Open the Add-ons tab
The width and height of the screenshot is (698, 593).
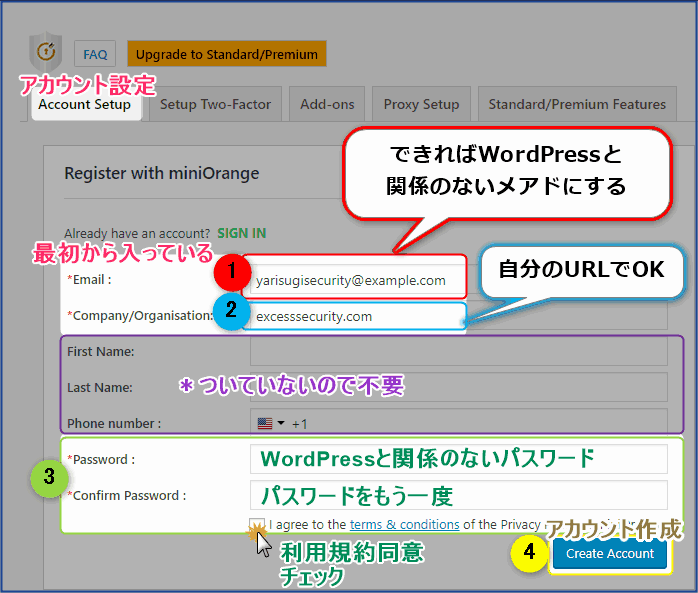click(327, 105)
